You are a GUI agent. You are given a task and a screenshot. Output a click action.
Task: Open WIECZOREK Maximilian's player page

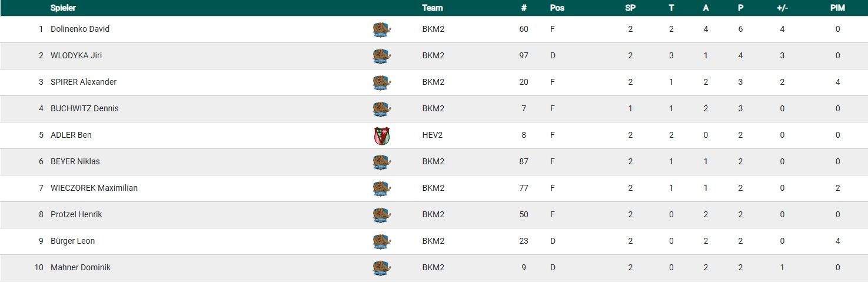(94, 188)
